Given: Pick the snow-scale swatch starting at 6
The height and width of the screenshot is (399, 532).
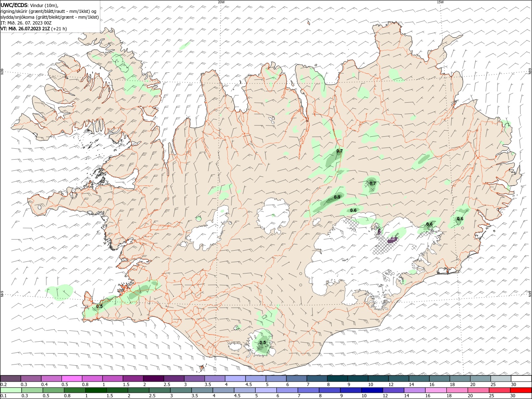Looking at the screenshot, I should [x=296, y=378].
